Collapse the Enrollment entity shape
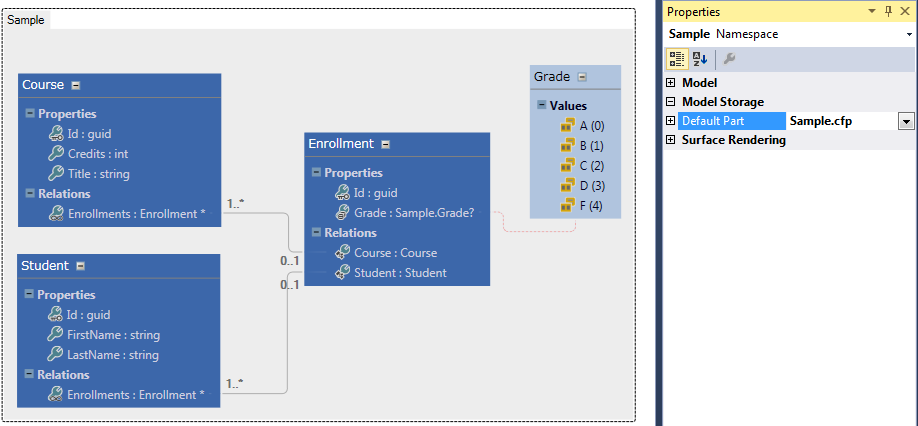This screenshot has height=426, width=918. click(386, 144)
